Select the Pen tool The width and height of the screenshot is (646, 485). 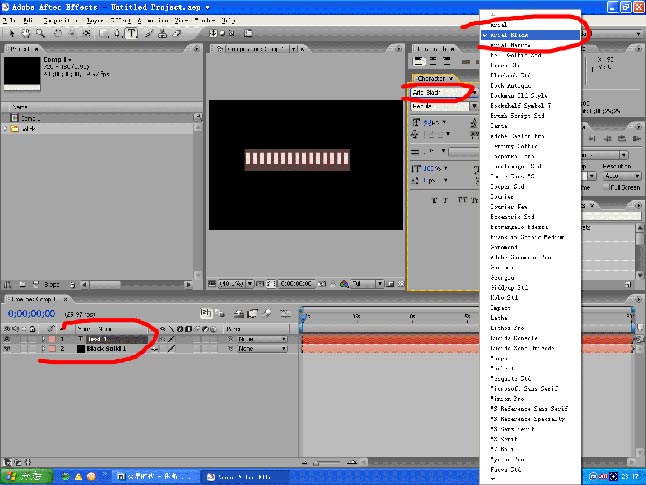click(x=118, y=33)
